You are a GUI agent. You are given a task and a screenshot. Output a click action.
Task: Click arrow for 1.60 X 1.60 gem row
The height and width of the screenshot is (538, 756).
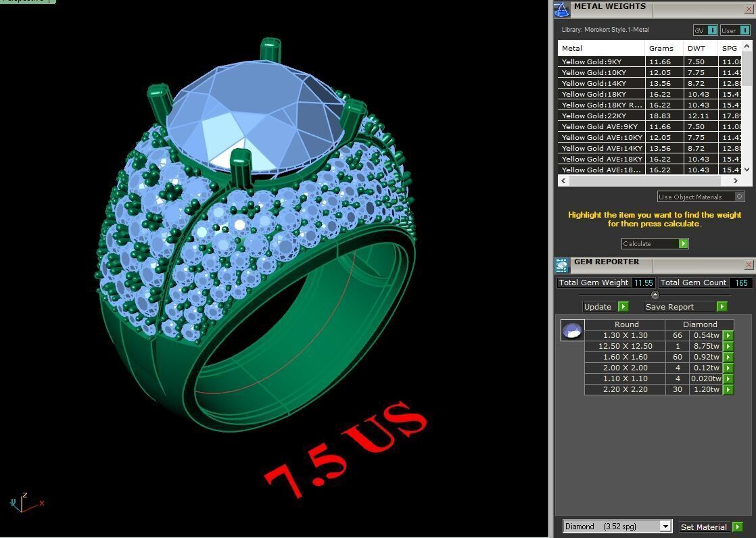[728, 358]
